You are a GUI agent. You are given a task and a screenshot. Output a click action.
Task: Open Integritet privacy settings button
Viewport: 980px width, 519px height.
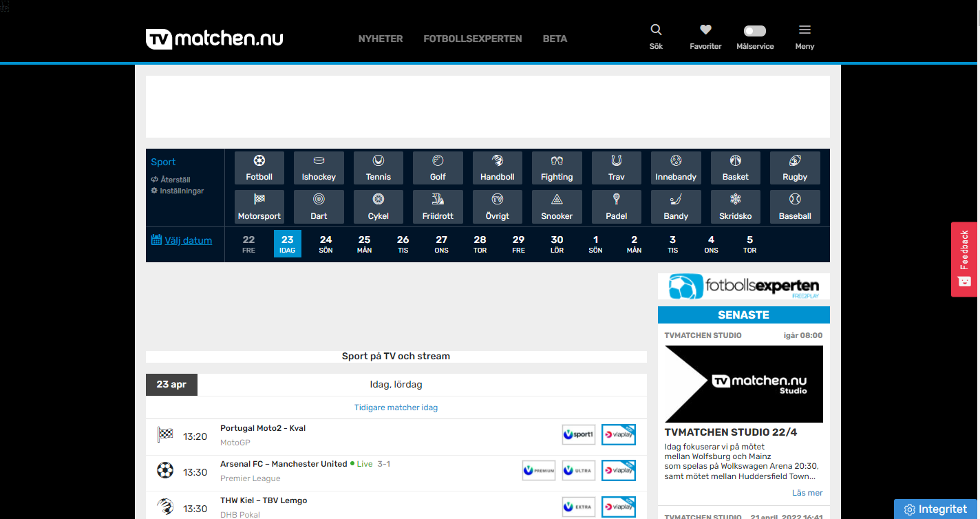click(x=936, y=509)
